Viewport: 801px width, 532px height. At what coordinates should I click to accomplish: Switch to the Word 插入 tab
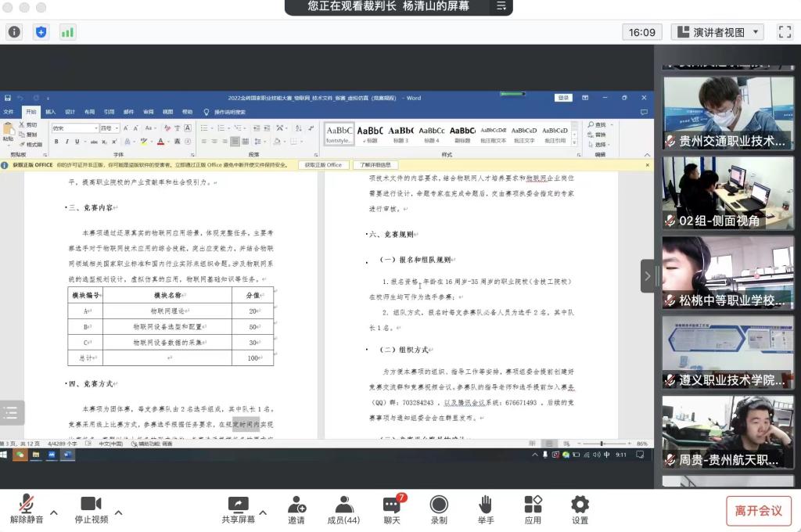click(50, 112)
